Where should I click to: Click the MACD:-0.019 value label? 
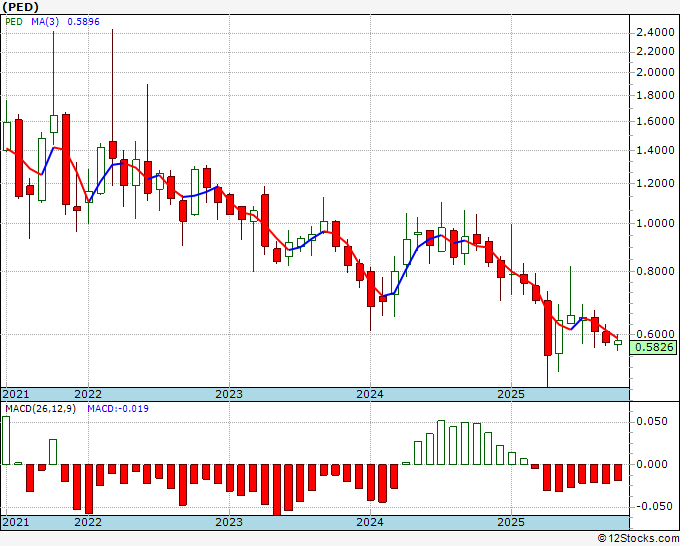(x=118, y=409)
